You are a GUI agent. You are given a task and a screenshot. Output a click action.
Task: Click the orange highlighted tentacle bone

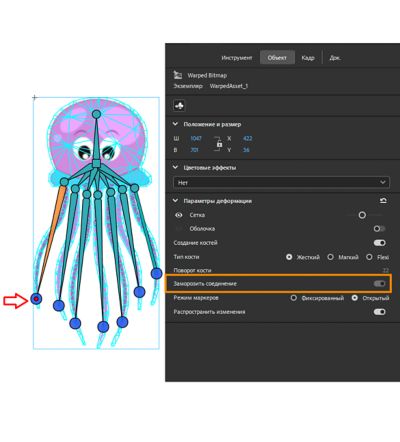pos(50,238)
